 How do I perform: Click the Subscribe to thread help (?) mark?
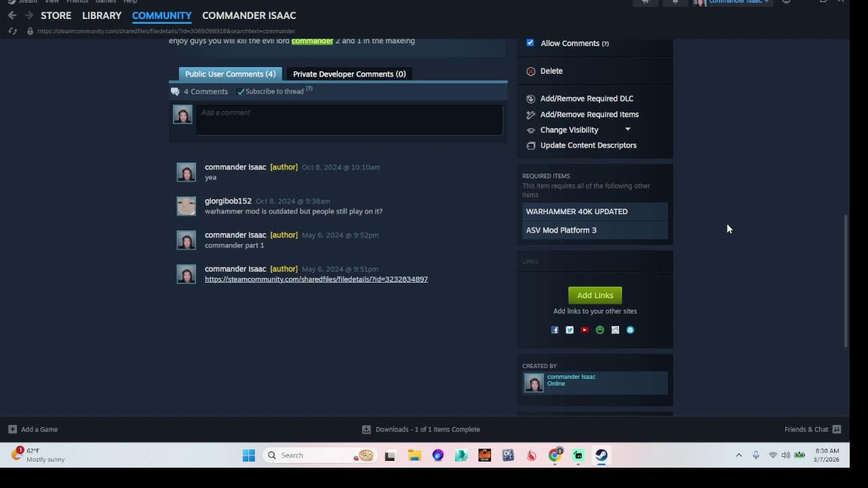(309, 89)
